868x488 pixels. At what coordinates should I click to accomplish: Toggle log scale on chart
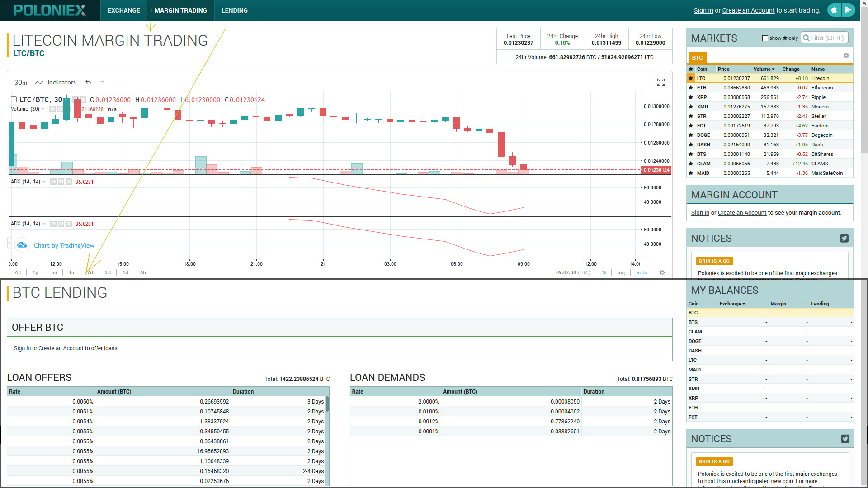point(621,272)
